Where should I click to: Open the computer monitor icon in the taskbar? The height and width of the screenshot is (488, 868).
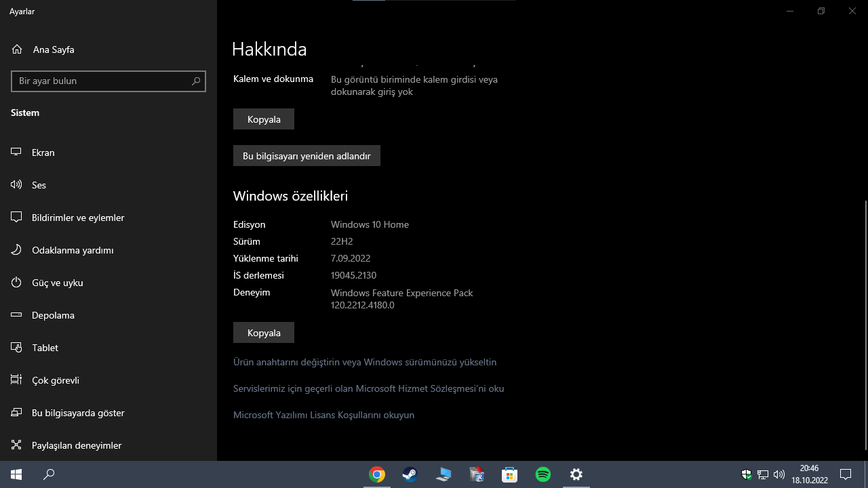pyautogui.click(x=443, y=474)
